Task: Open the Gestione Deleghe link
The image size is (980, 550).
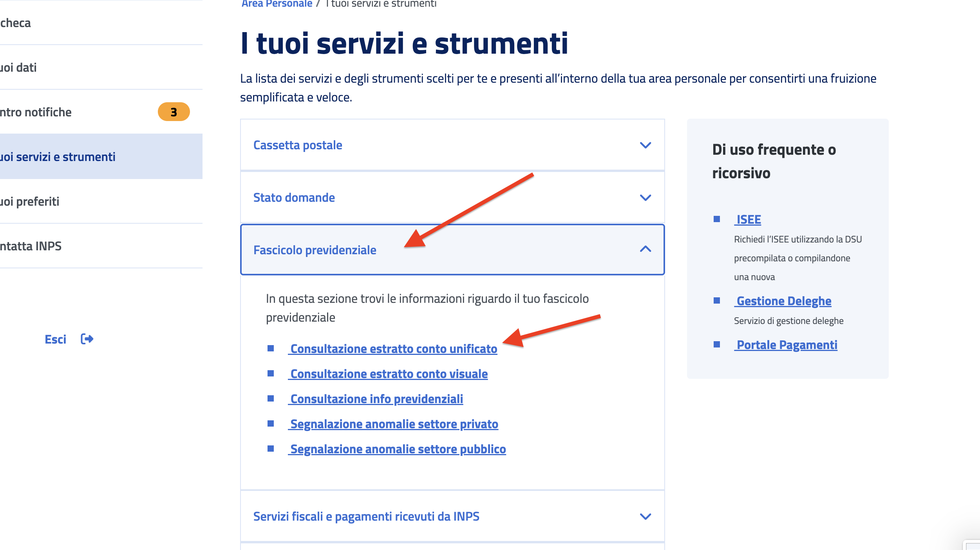Action: [783, 301]
